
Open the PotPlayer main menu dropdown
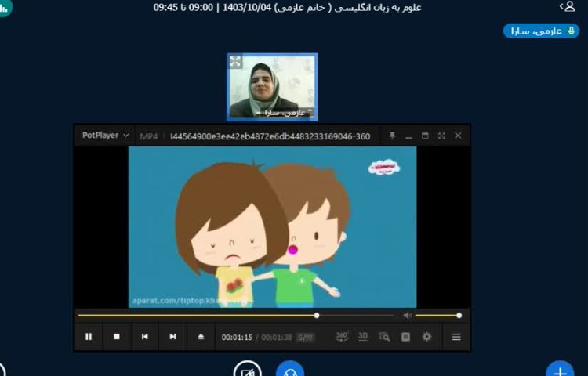click(x=105, y=136)
